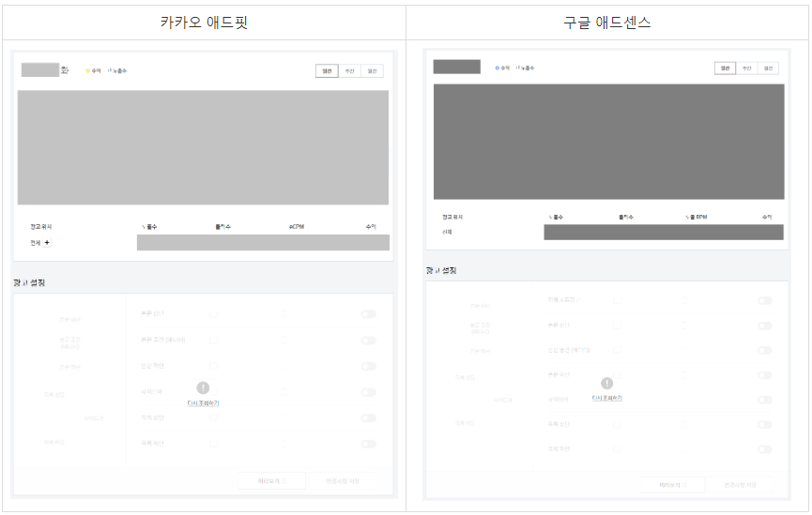Toggle 전체 자동광고 switch in 구글 애드센스
Image resolution: width=812 pixels, height=515 pixels.
tap(765, 301)
